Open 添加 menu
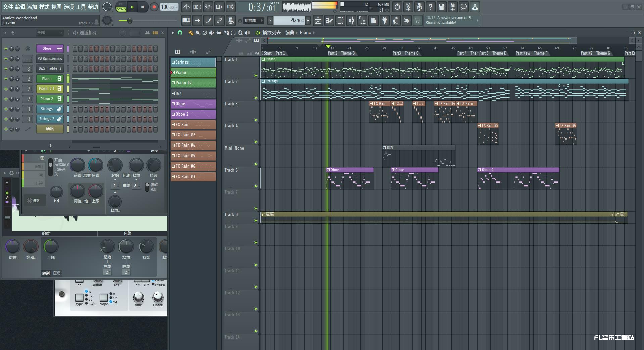The height and width of the screenshot is (350, 644). [x=32, y=7]
